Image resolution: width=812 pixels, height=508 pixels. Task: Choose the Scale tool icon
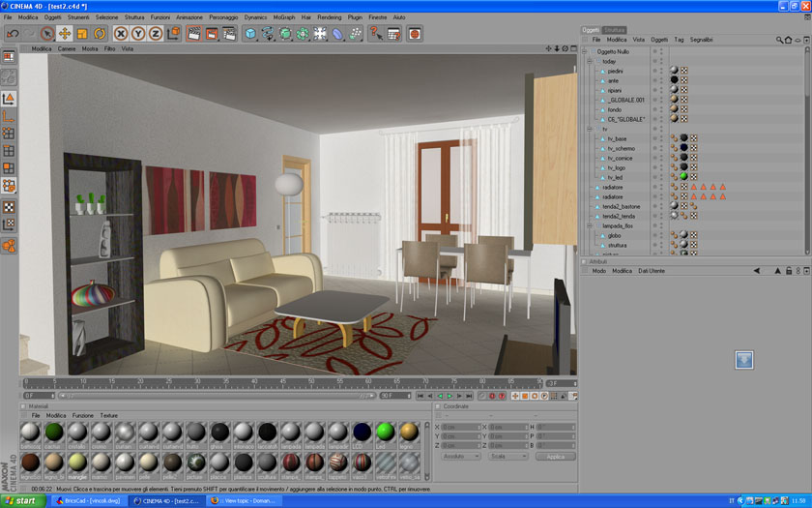point(82,34)
